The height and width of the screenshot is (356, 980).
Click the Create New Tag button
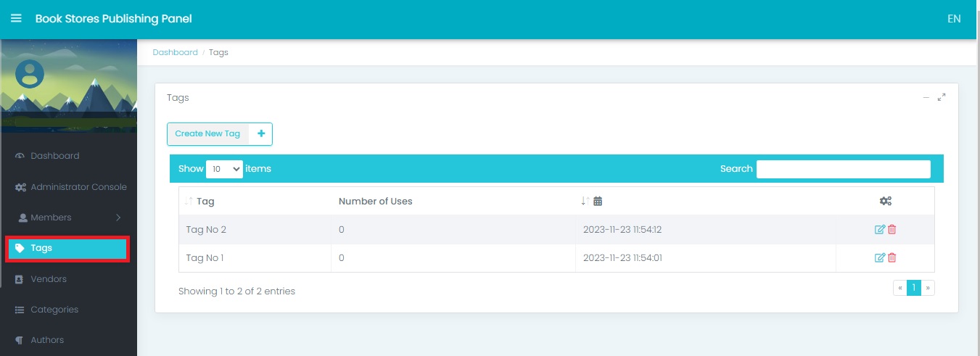pyautogui.click(x=219, y=134)
